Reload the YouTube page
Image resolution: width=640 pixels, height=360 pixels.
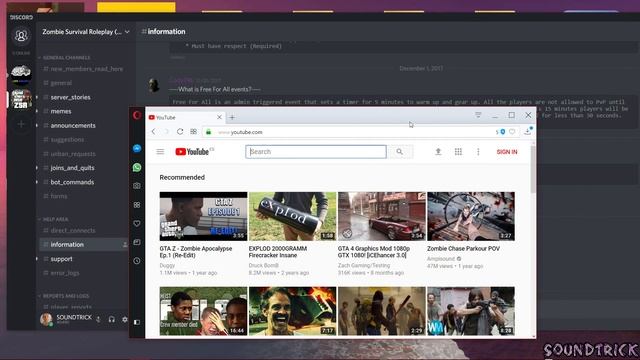tap(180, 131)
